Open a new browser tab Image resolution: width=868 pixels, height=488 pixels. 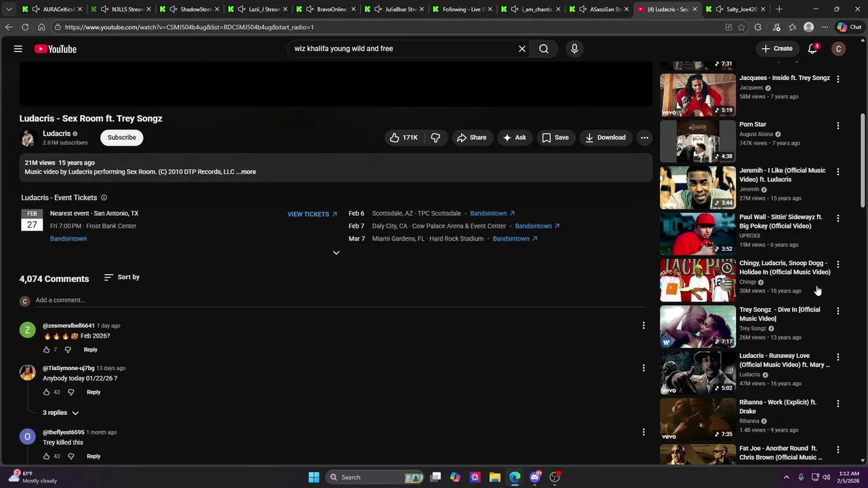pyautogui.click(x=779, y=9)
